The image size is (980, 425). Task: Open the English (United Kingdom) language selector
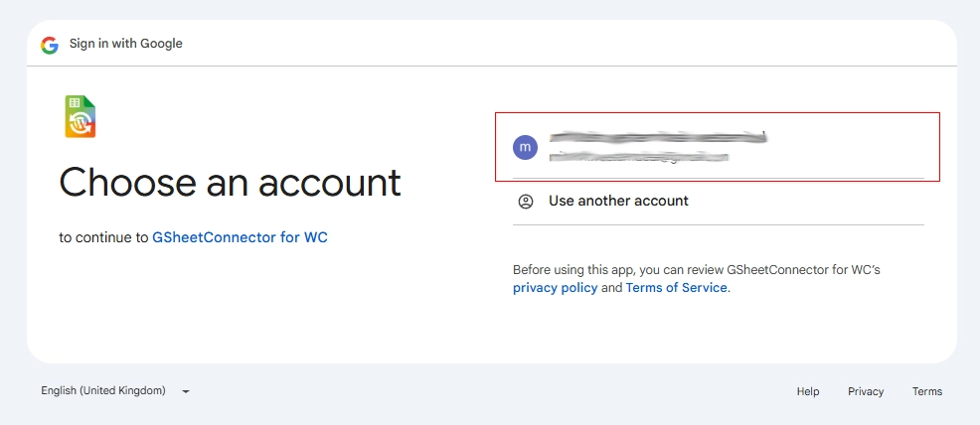pos(103,391)
